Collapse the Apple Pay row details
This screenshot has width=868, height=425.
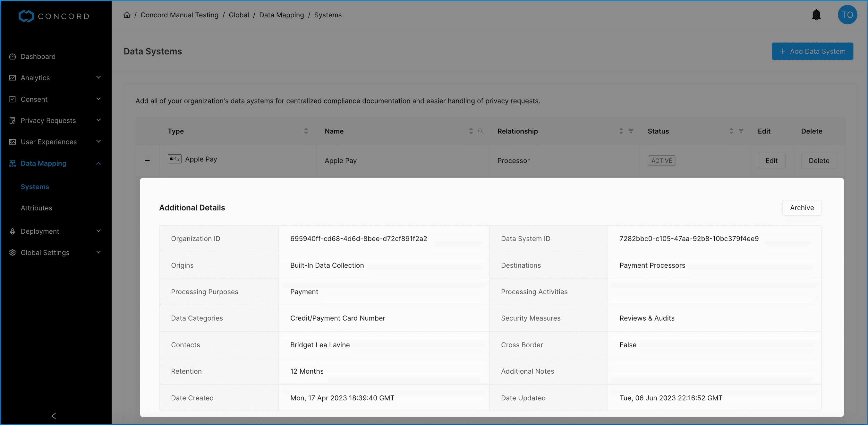point(147,160)
